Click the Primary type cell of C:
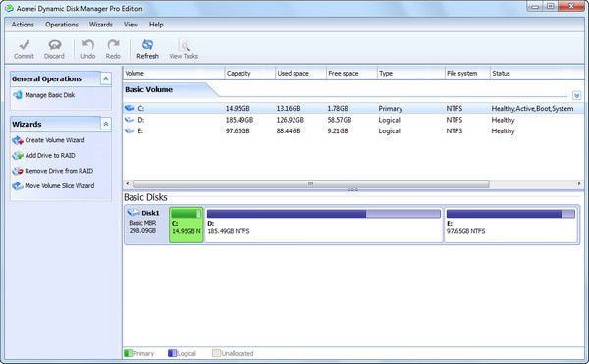The height and width of the screenshot is (364, 589). click(391, 109)
